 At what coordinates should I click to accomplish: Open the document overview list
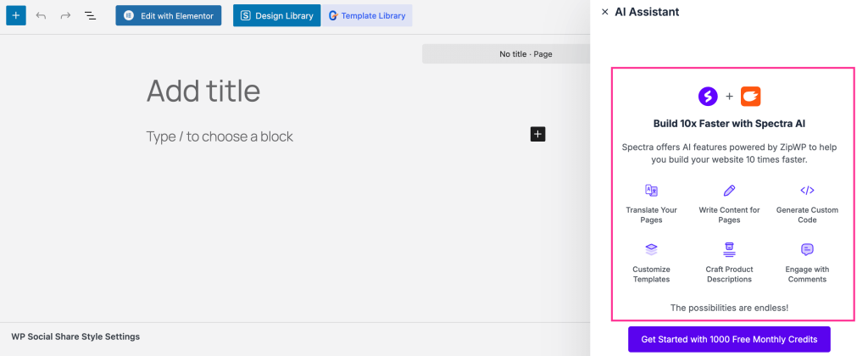tap(90, 15)
